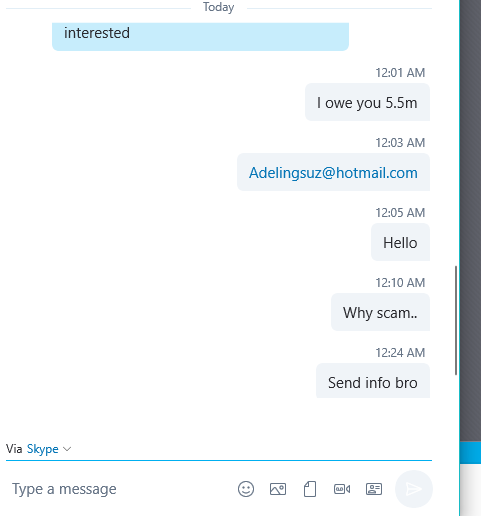Select the 'I owe you 5.5m' message
Image resolution: width=481 pixels, height=516 pixels.
coord(367,102)
